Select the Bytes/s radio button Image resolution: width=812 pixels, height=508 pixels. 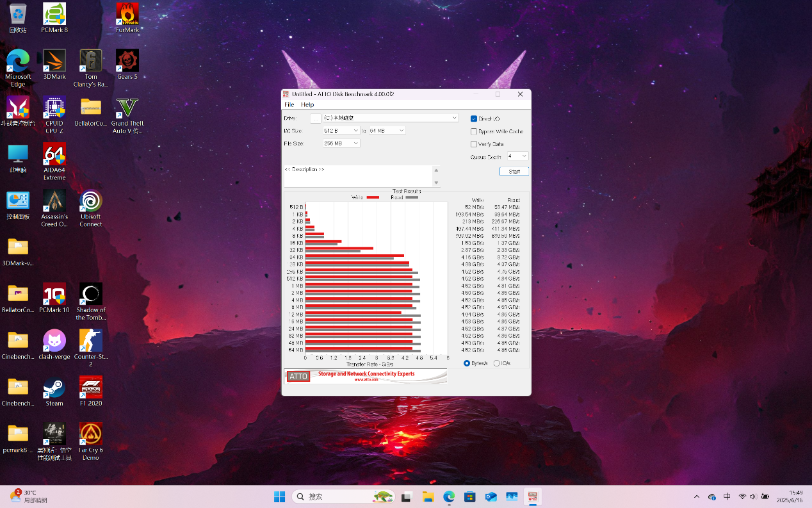click(467, 363)
